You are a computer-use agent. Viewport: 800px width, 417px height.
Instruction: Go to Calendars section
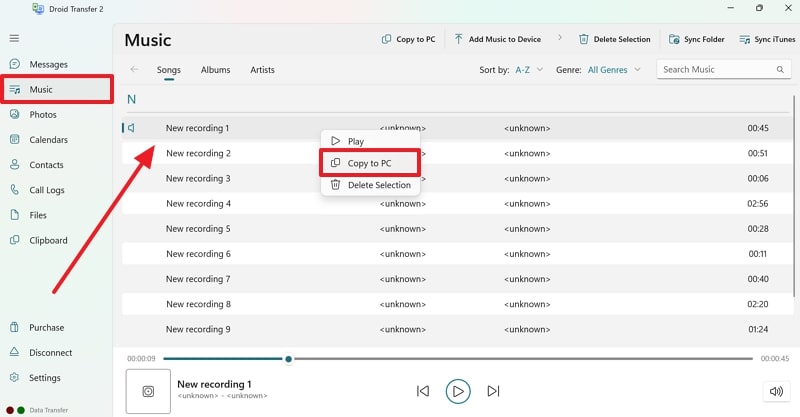point(48,139)
